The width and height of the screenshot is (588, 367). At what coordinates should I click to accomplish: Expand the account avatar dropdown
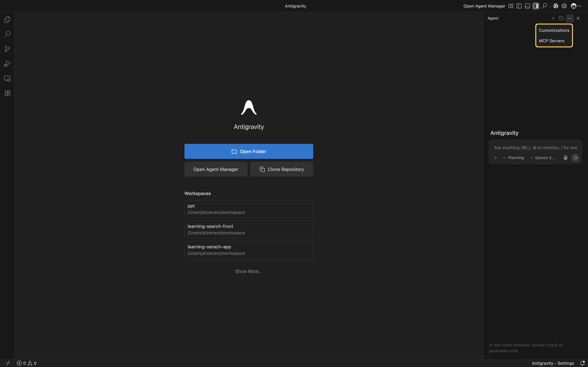pos(576,6)
